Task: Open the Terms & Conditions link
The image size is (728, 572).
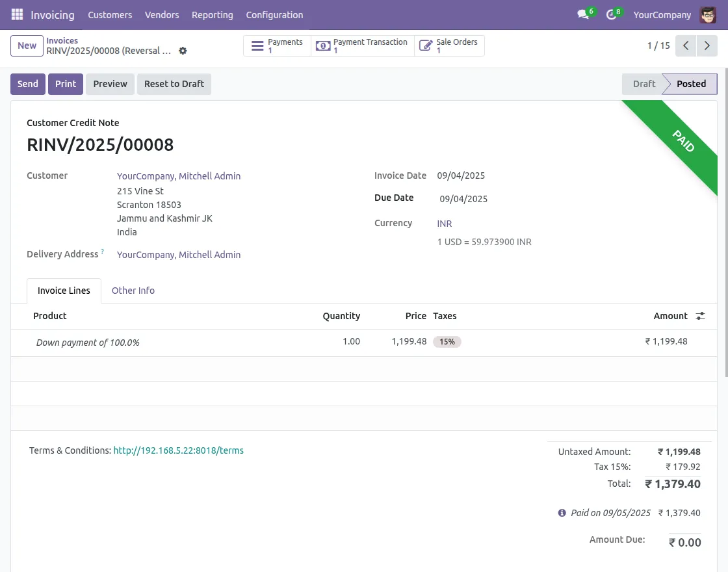Action: (x=179, y=450)
